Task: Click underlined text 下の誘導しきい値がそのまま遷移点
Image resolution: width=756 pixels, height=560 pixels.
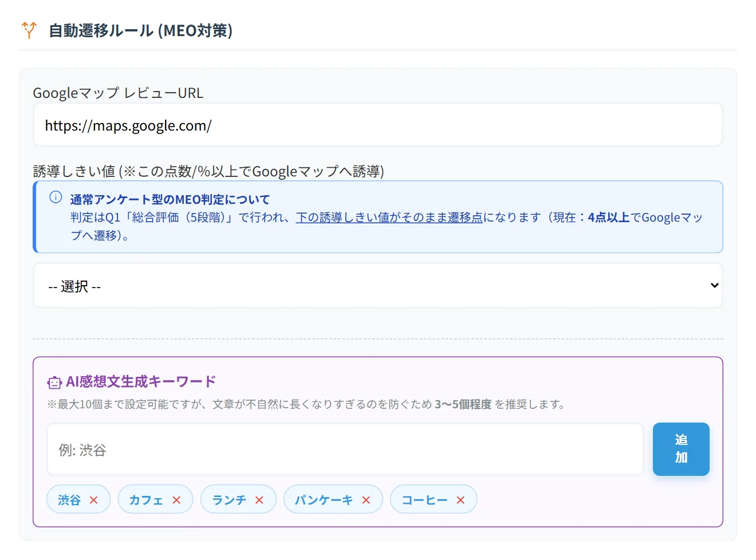Action: (x=389, y=218)
